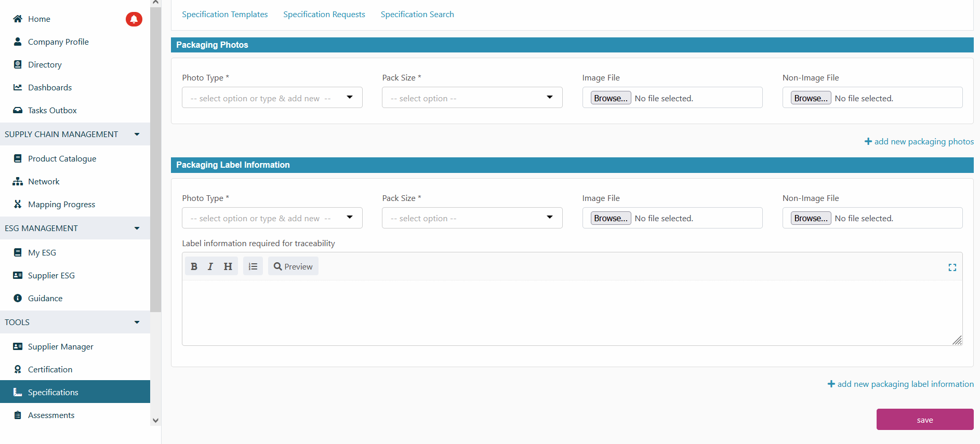Collapse the Supply Chain Management section

[x=137, y=134]
